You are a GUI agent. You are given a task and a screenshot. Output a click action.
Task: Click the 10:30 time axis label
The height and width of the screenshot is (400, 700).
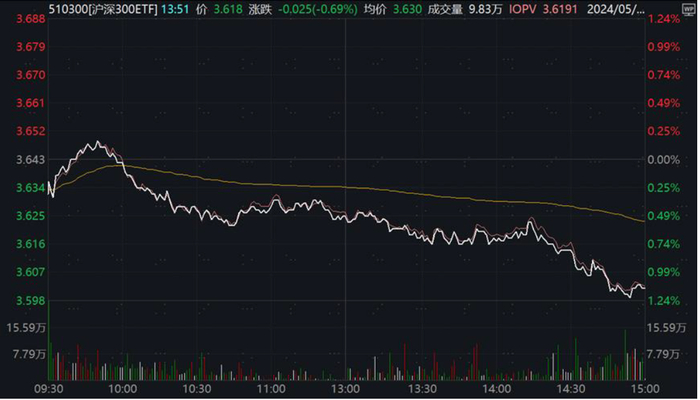[x=197, y=389]
